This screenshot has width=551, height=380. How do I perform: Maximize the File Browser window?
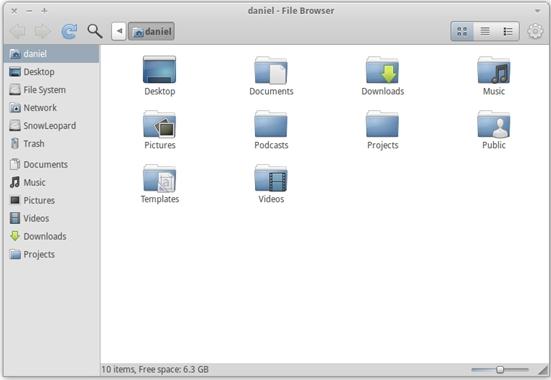(x=44, y=11)
